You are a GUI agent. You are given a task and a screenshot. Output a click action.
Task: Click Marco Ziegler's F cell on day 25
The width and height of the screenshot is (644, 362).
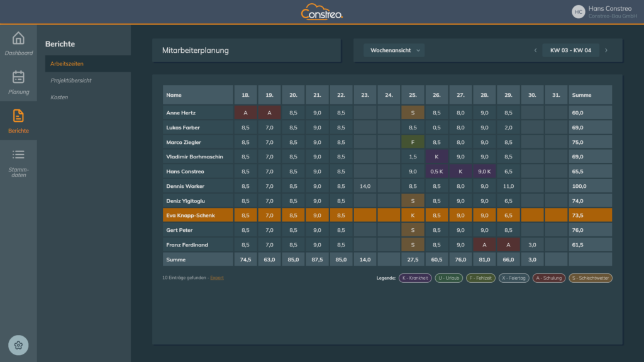[413, 143]
